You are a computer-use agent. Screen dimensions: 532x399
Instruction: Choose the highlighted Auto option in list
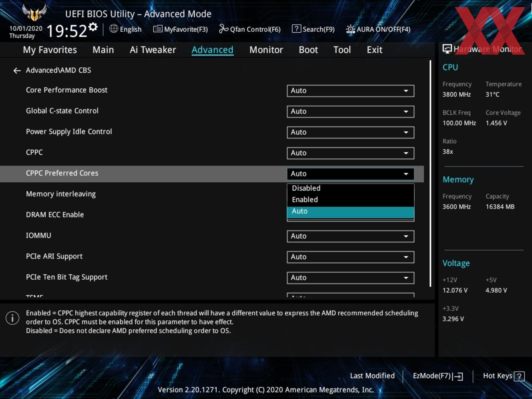[x=350, y=212]
